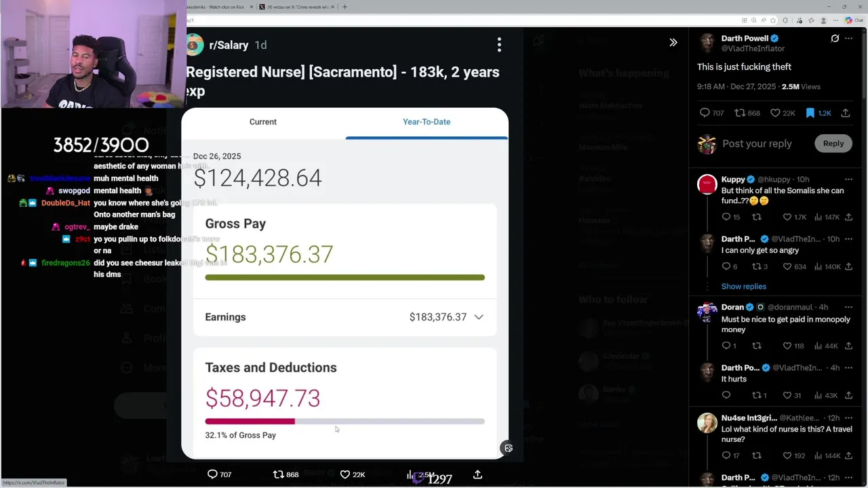The height and width of the screenshot is (488, 868).
Task: Select the Year-To-Date tab
Action: tap(427, 122)
